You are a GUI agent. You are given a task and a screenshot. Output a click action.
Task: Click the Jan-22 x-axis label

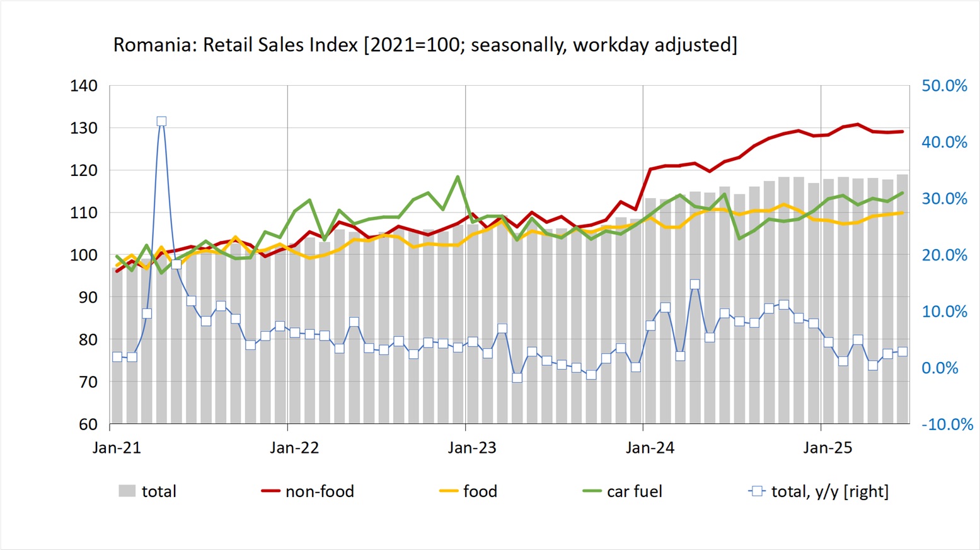coord(294,448)
